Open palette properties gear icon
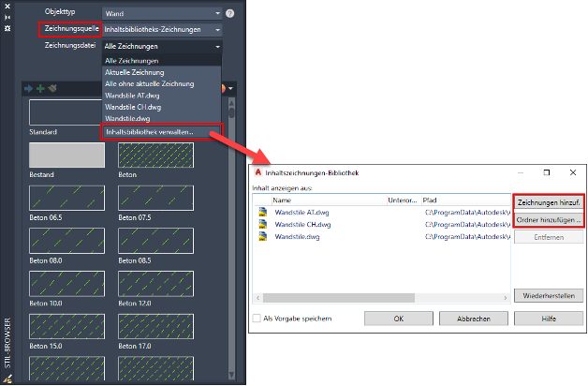This screenshot has width=588, height=386. tap(7, 29)
